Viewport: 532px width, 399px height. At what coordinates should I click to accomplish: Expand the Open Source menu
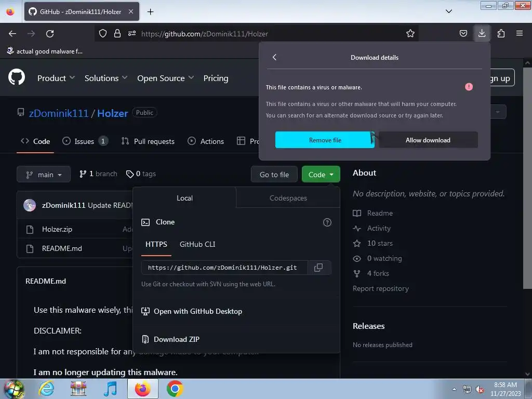tap(166, 78)
